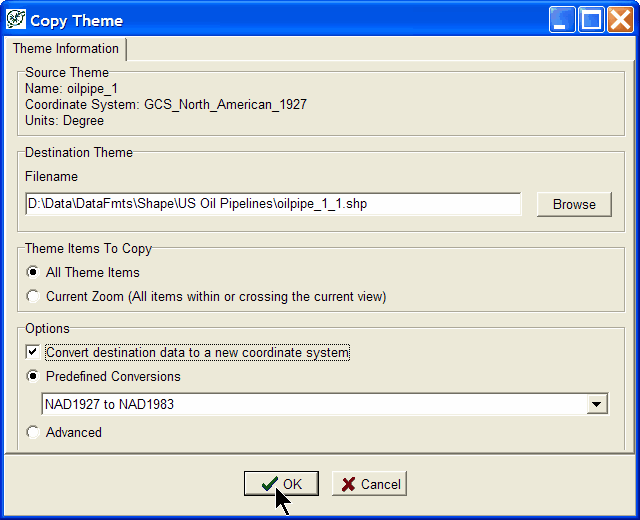Screen dimensions: 640x520
Task: Click the Convert destination data label text
Action: pos(197,352)
